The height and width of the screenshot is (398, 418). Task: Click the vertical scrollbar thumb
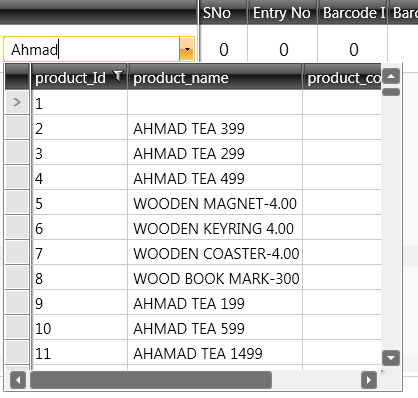tap(391, 92)
